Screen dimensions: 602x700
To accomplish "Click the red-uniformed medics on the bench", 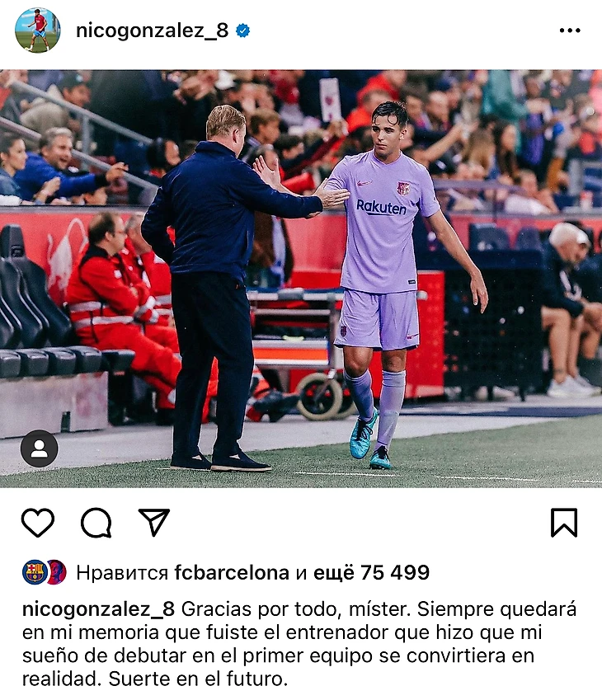I will [x=123, y=308].
